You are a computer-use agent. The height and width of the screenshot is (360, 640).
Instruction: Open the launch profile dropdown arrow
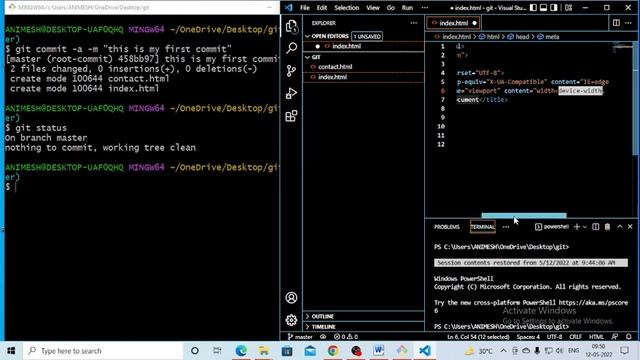pyautogui.click(x=584, y=227)
